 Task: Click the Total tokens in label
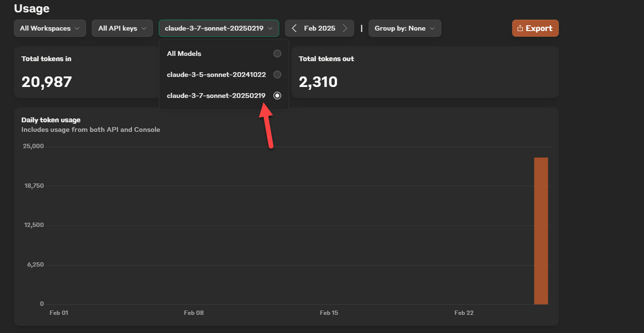pos(46,59)
